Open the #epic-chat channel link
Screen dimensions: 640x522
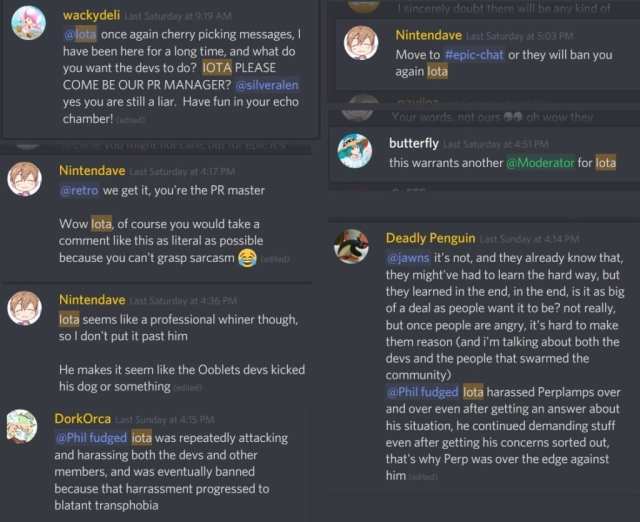(473, 55)
